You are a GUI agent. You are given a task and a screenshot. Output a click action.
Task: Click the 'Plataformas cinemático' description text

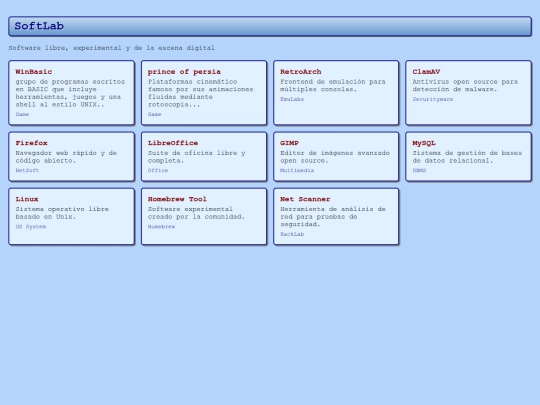(x=200, y=93)
